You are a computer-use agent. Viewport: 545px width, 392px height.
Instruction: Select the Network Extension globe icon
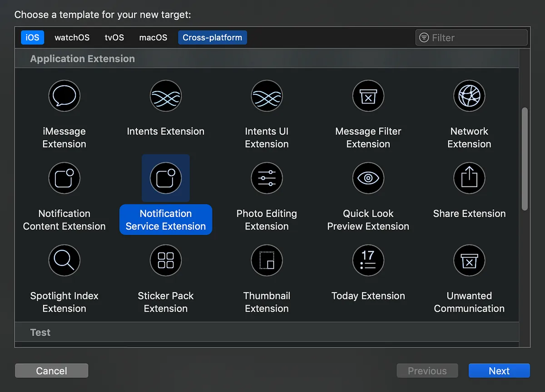pyautogui.click(x=469, y=96)
